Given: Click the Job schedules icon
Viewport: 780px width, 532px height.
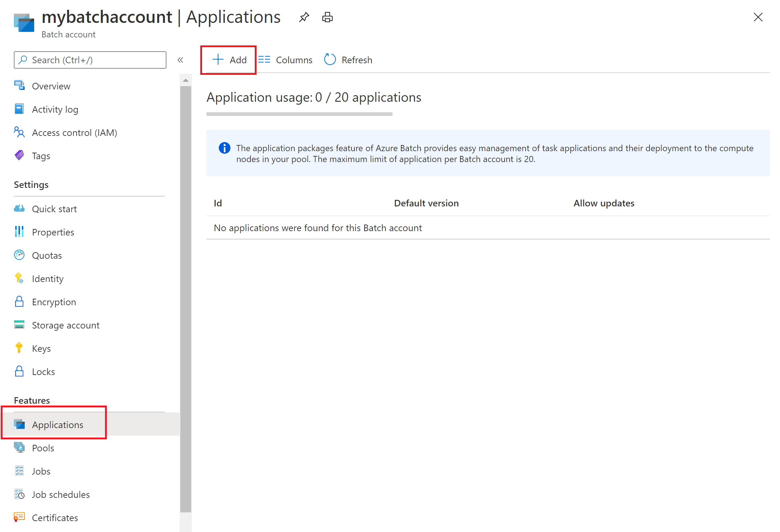Looking at the screenshot, I should click(x=19, y=494).
